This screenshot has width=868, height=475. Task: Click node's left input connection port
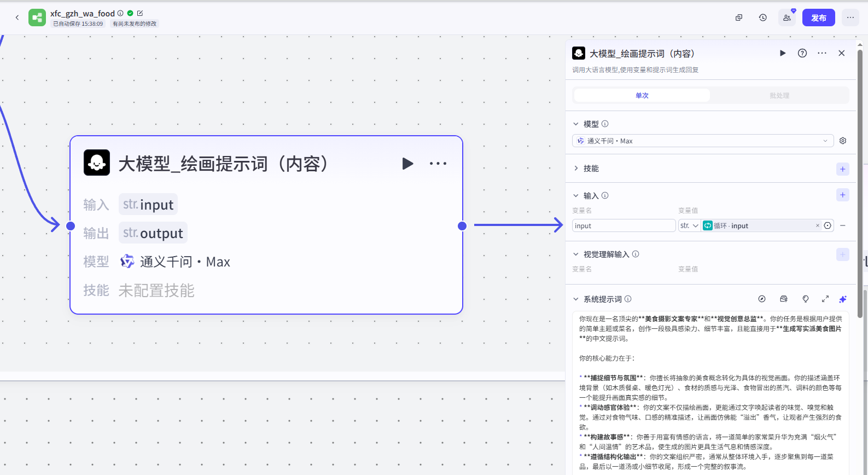(71, 226)
